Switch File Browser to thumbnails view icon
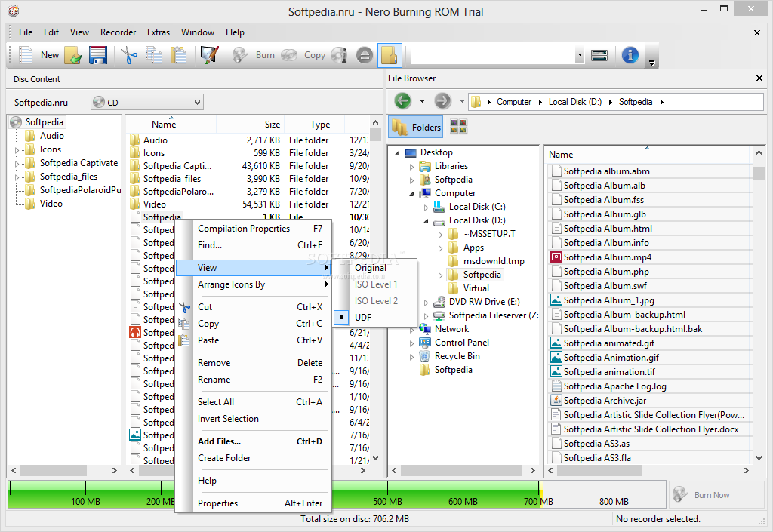This screenshot has width=773, height=532. pos(458,127)
